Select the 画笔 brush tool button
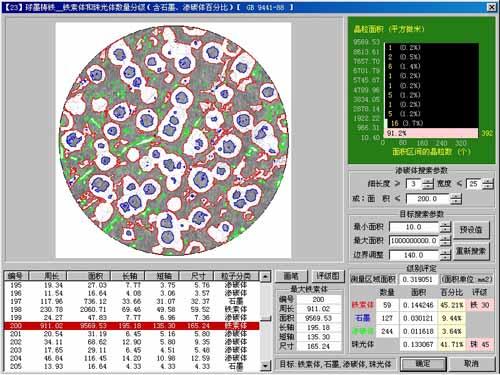This screenshot has height=375, width=500. pos(291,276)
